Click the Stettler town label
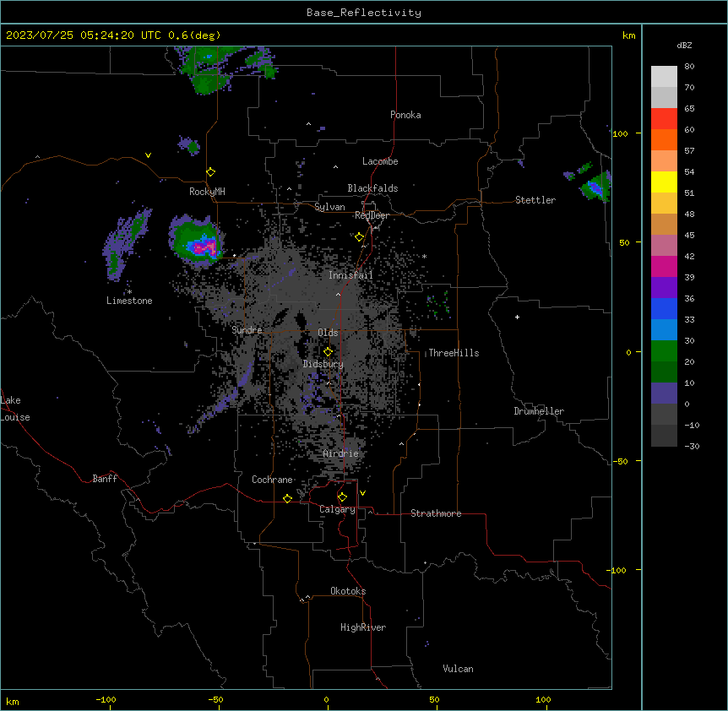Viewport: 728px width, 711px height. [x=535, y=200]
